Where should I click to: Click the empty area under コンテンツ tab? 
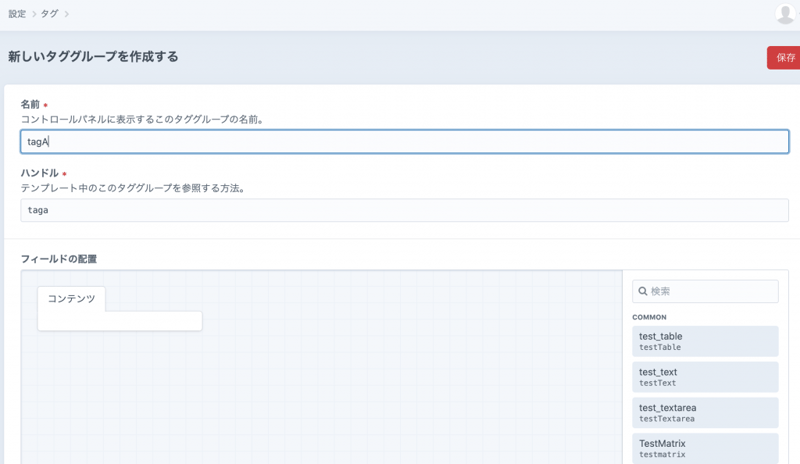(x=120, y=321)
